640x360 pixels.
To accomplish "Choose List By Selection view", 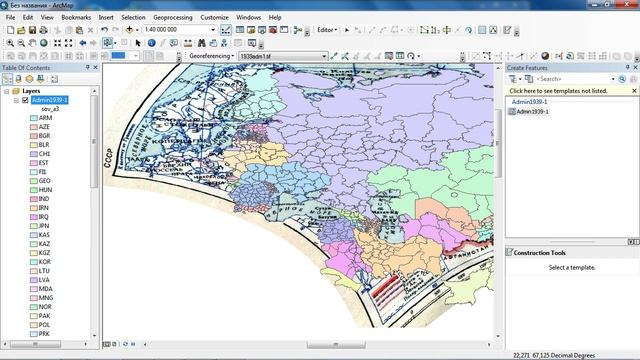I will coord(40,79).
